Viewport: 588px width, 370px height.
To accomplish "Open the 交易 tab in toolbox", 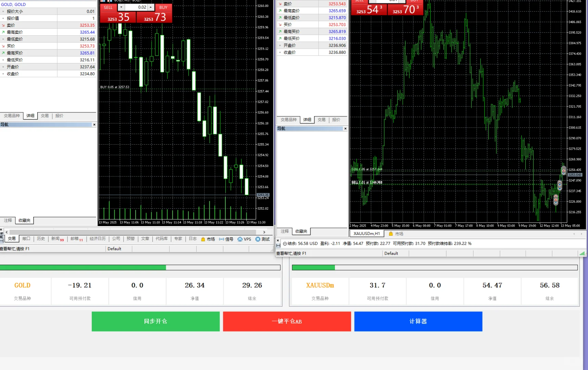I will pos(12,239).
